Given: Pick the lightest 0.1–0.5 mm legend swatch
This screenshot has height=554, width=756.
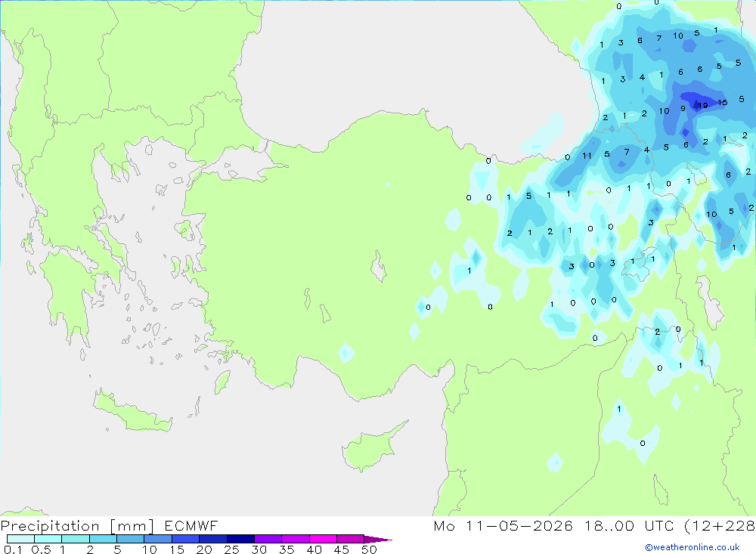Looking at the screenshot, I should pyautogui.click(x=20, y=539).
